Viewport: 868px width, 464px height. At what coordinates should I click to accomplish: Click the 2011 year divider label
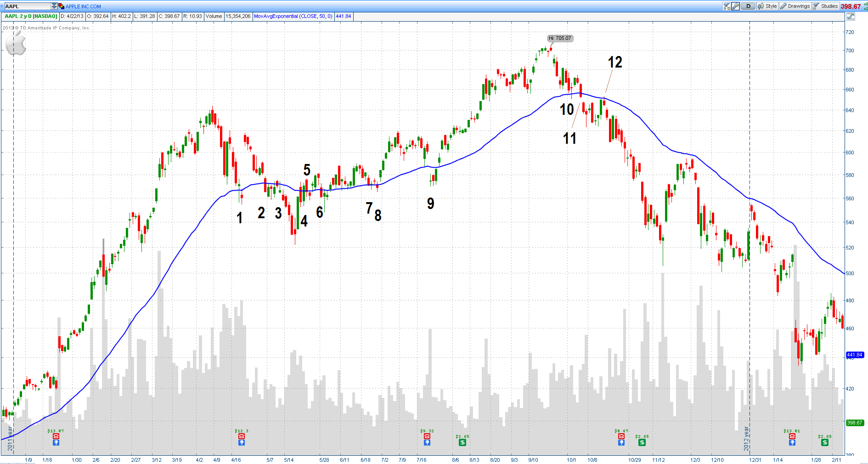tap(10, 438)
